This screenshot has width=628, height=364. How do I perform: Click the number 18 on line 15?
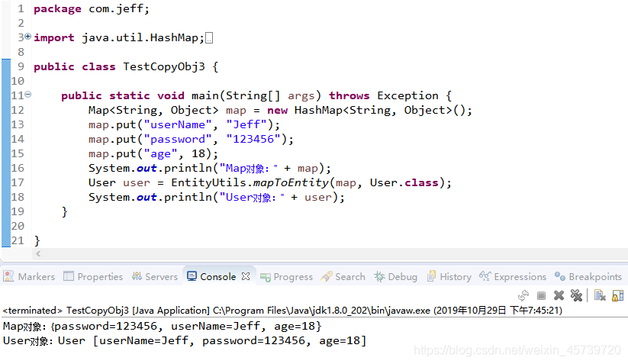tap(198, 153)
